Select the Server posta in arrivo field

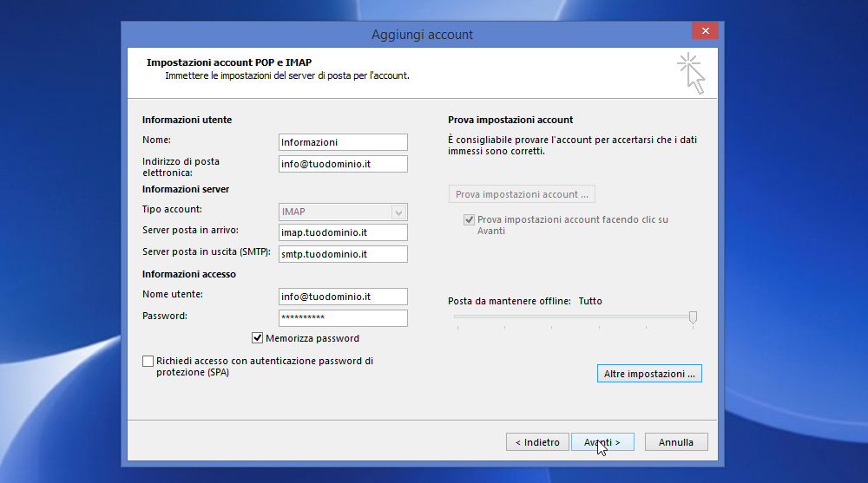pyautogui.click(x=343, y=232)
